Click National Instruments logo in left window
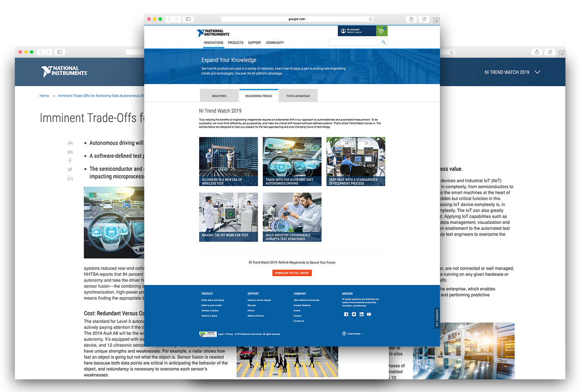The image size is (582, 392). [64, 71]
